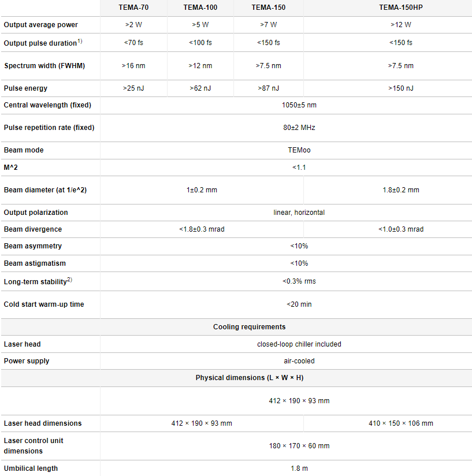Screen dimensions: 472x476
Task: Select the linear, horizontal polarization value
Action: (x=299, y=213)
